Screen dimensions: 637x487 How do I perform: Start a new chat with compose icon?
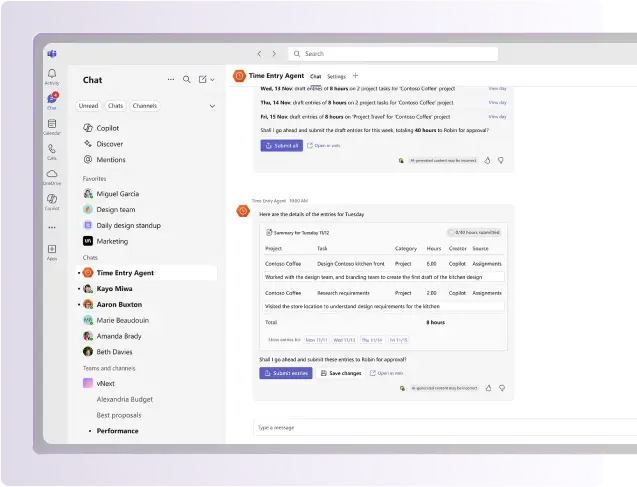[202, 80]
